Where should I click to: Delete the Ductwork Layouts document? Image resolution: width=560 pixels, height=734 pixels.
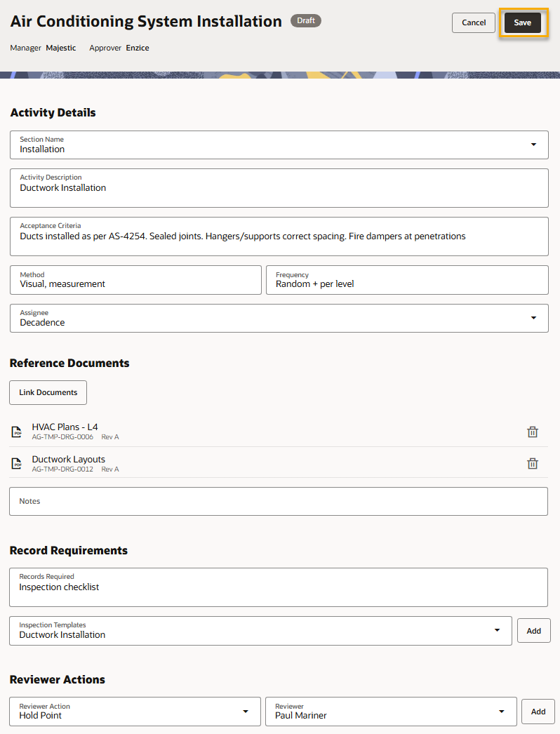tap(532, 463)
